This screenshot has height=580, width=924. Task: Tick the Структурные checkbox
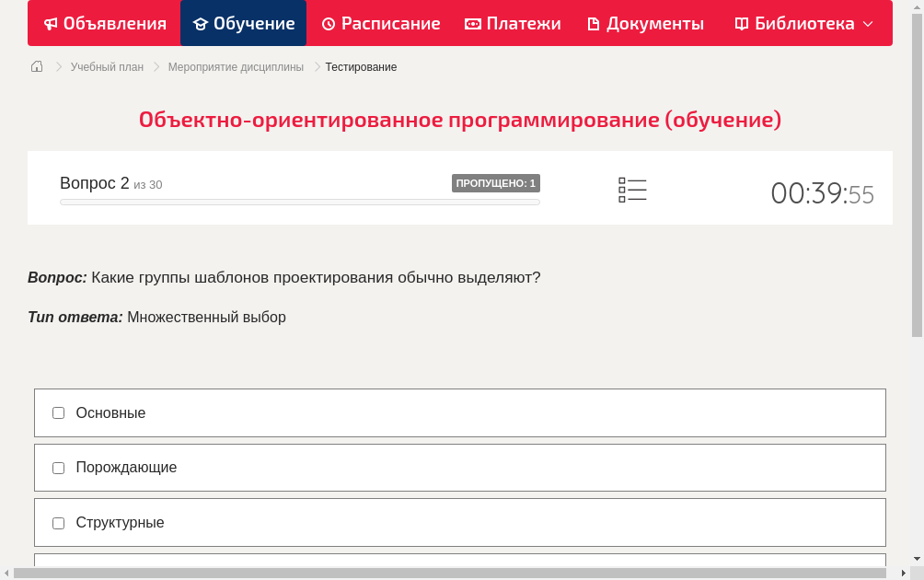click(x=58, y=522)
